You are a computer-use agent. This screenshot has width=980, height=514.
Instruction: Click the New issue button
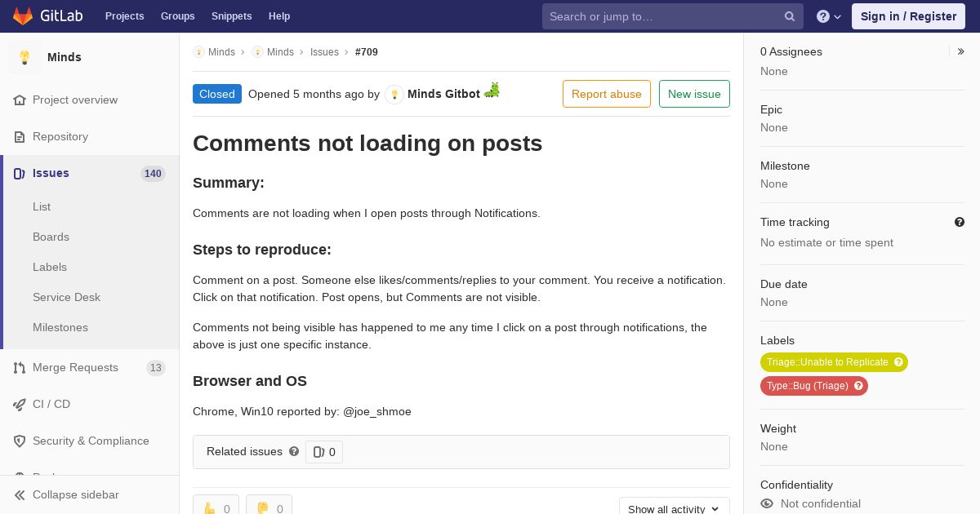tap(694, 94)
